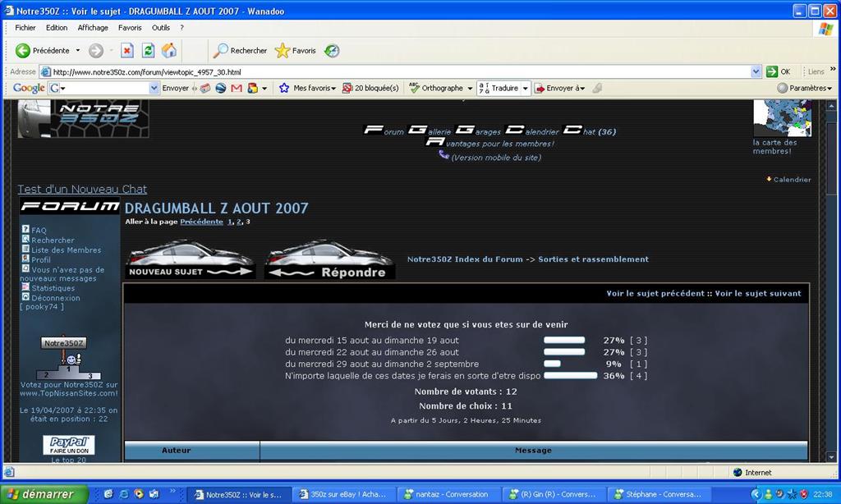Click the Stop loading red X icon
The image size is (841, 504).
(x=127, y=51)
